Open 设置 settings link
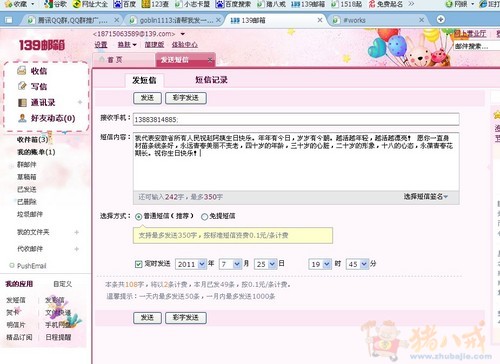Image resolution: width=500 pixels, height=364 pixels. (100, 45)
